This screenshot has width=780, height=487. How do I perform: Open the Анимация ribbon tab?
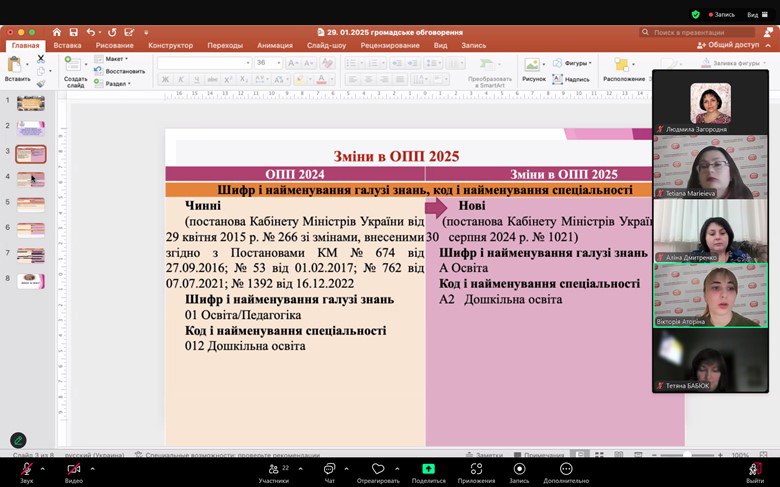point(275,45)
